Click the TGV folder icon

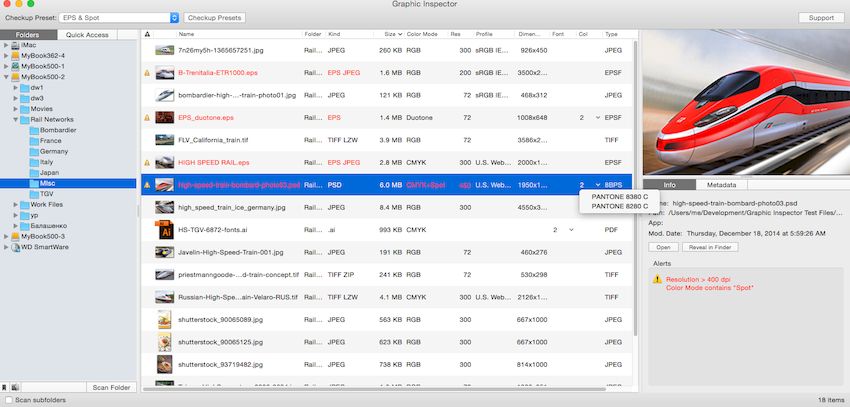coord(34,194)
